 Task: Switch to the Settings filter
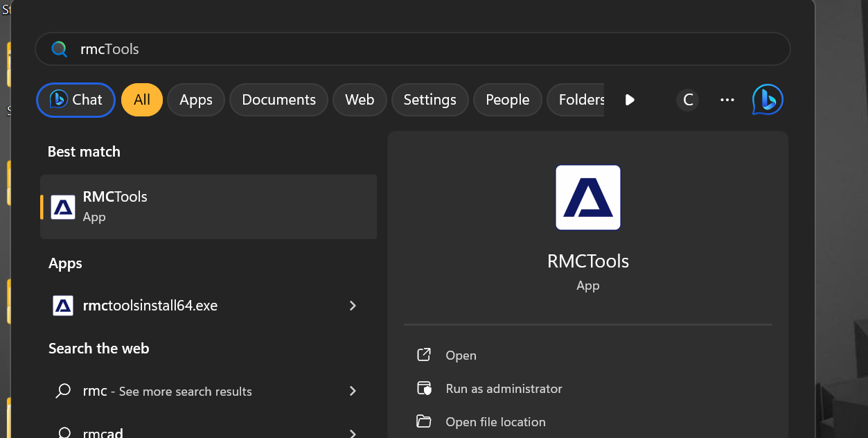click(x=430, y=100)
